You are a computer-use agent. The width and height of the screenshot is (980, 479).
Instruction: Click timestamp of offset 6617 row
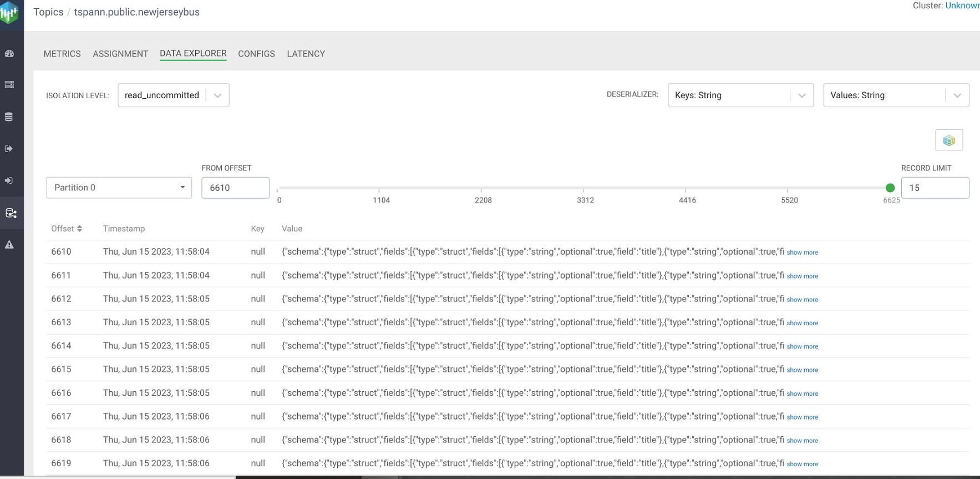click(x=156, y=416)
